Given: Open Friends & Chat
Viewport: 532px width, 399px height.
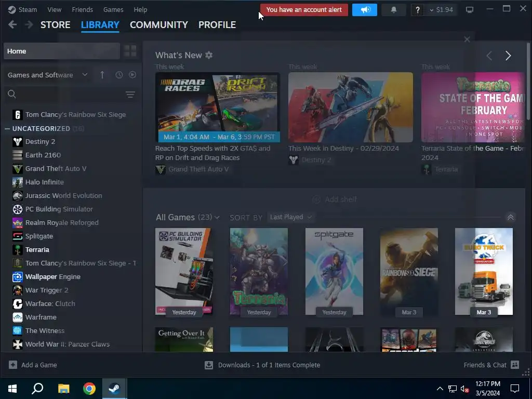Looking at the screenshot, I should tap(491, 365).
